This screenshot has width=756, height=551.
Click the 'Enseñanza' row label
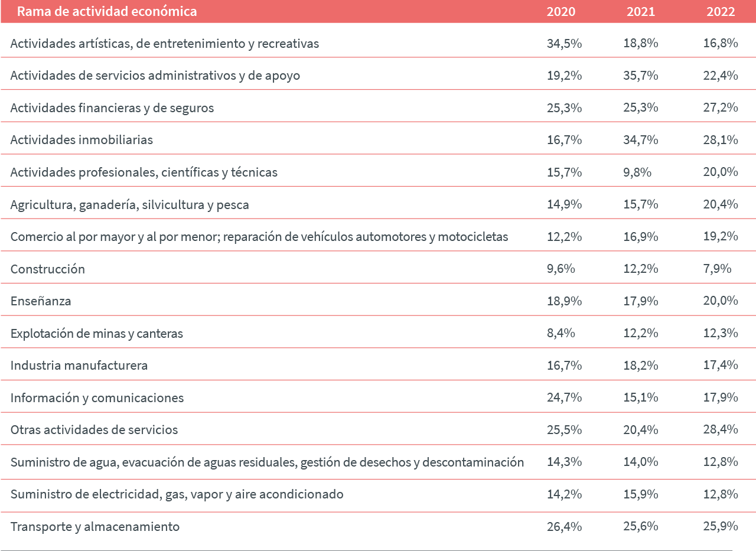(x=41, y=301)
